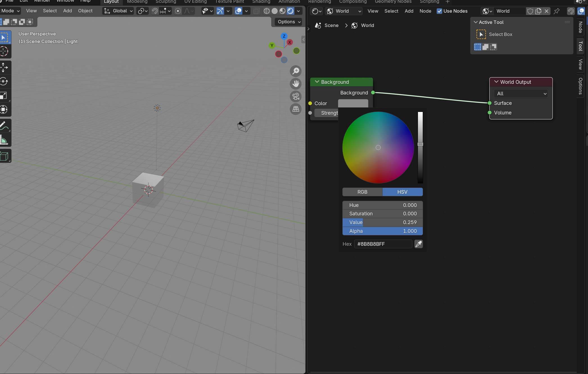Switch perspective/orthographic with grid gizmo icon
The width and height of the screenshot is (588, 374).
click(296, 109)
